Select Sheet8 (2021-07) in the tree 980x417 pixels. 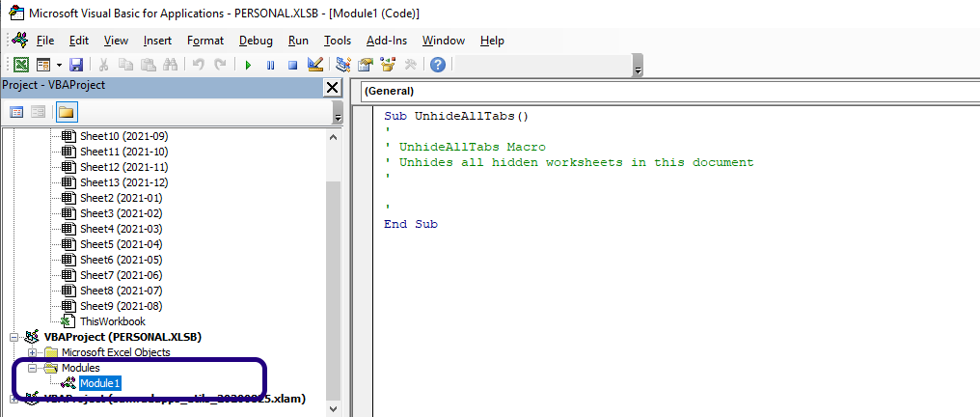point(122,291)
